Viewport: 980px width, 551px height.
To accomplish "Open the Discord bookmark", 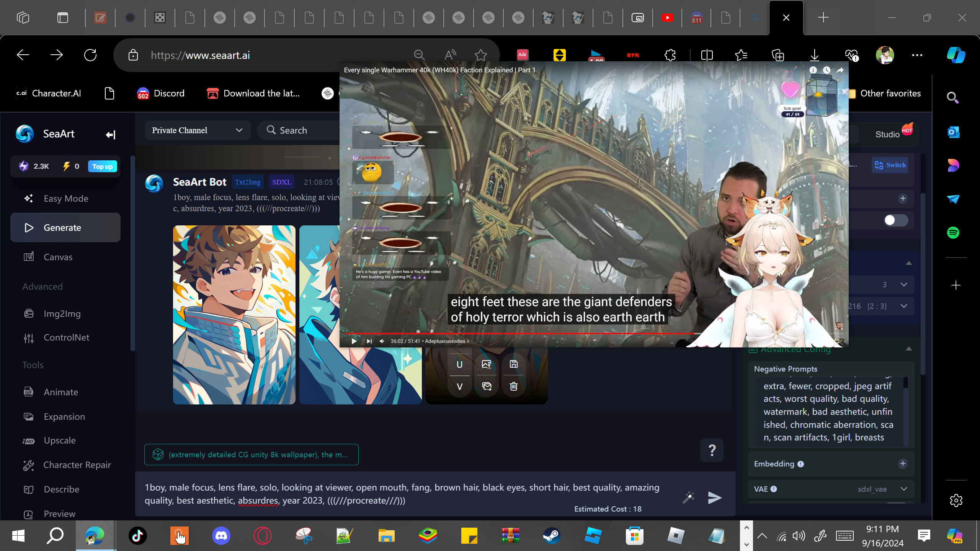I will click(x=161, y=93).
